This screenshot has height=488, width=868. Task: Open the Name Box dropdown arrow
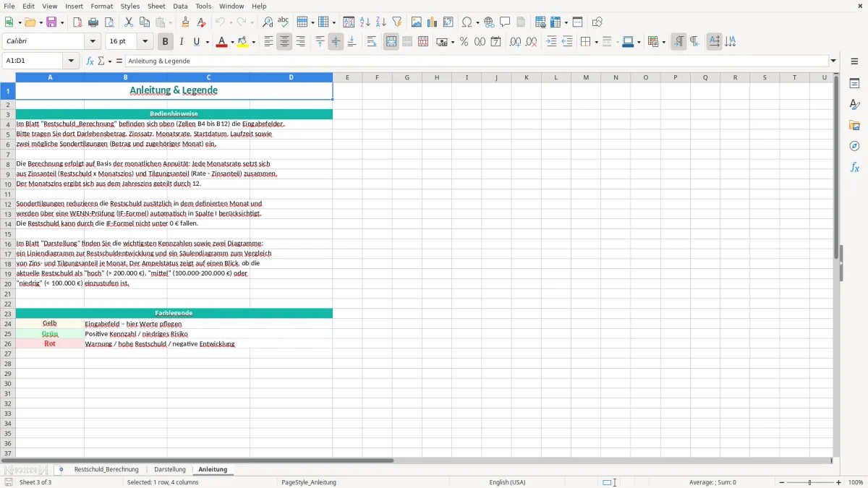72,61
